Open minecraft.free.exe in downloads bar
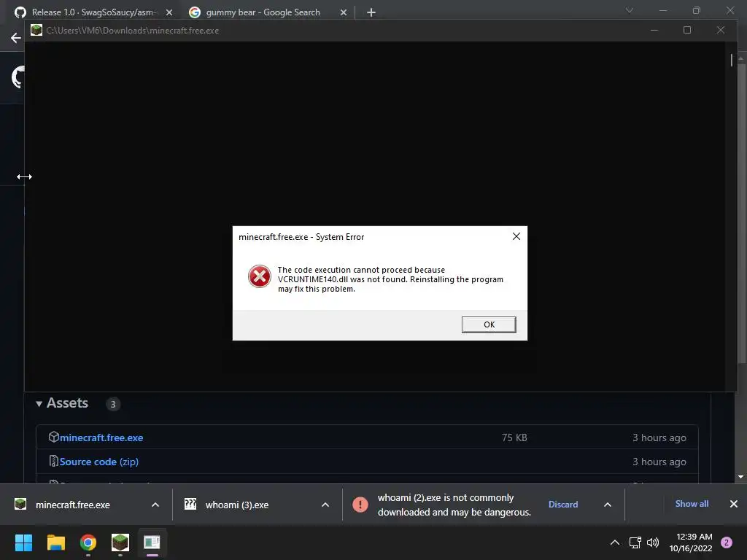 [73, 505]
